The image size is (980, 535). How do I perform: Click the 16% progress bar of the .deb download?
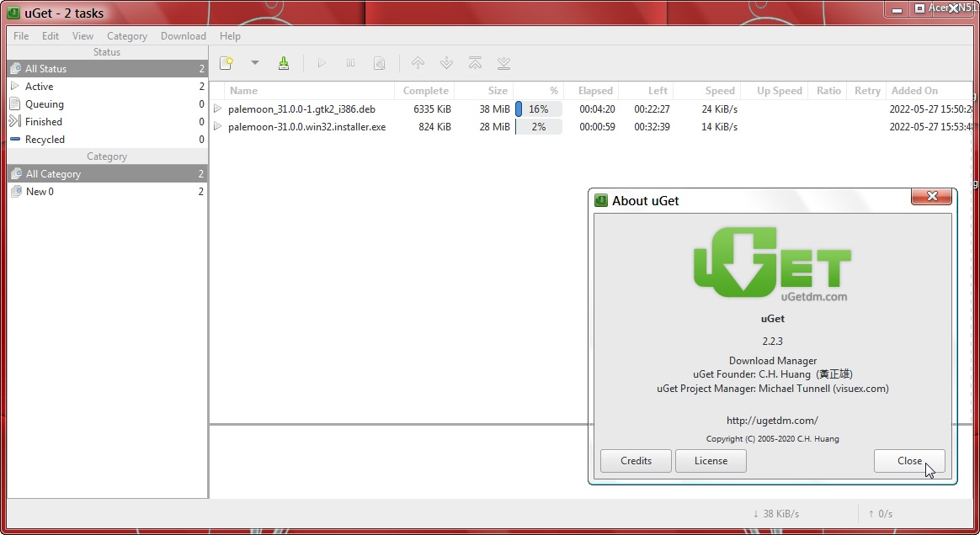tap(538, 109)
